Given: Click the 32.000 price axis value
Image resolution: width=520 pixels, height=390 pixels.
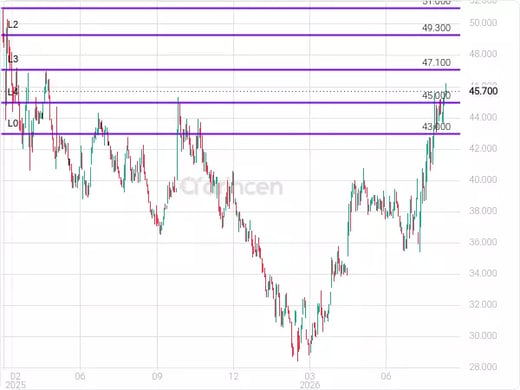Looking at the screenshot, I should click(483, 305).
